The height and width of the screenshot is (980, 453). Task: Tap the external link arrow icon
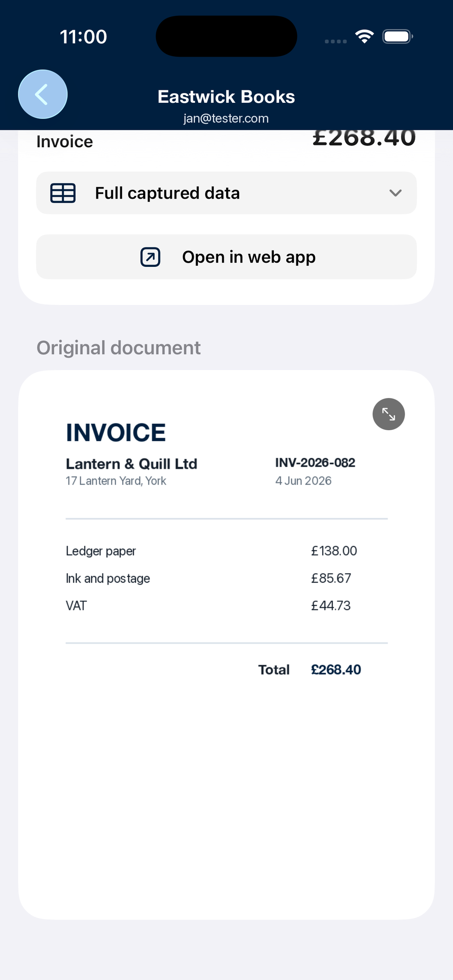tap(150, 257)
